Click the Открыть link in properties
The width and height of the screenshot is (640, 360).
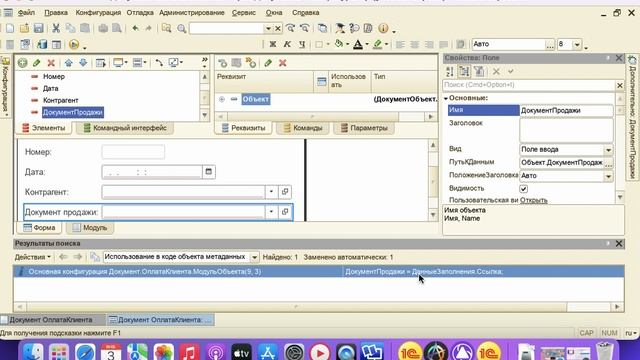coord(533,200)
